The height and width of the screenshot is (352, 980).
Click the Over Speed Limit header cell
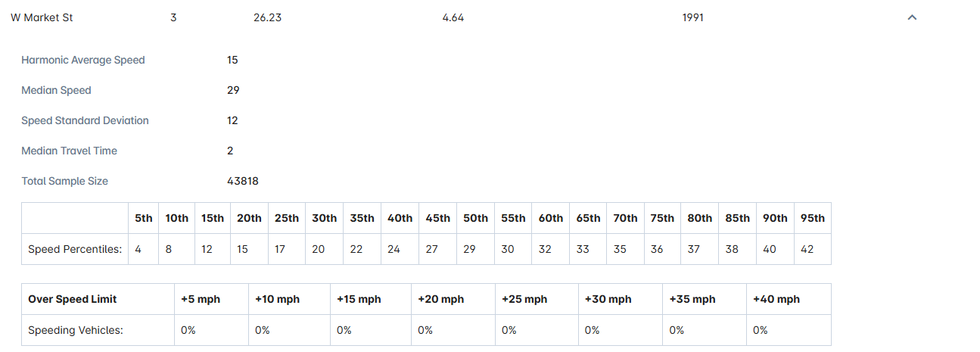pos(73,299)
